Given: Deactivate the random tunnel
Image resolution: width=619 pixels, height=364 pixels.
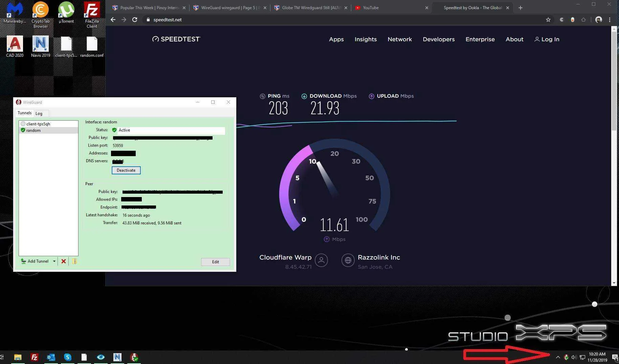Looking at the screenshot, I should coord(126,170).
